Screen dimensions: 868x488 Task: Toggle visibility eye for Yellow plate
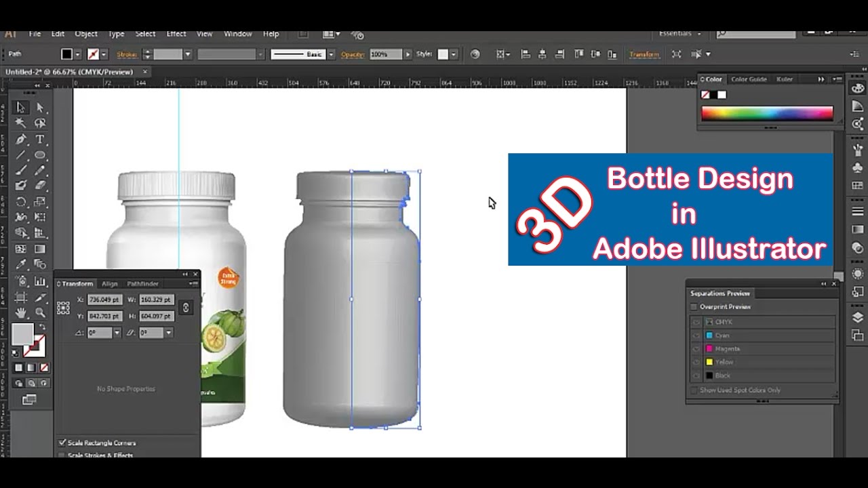[696, 362]
